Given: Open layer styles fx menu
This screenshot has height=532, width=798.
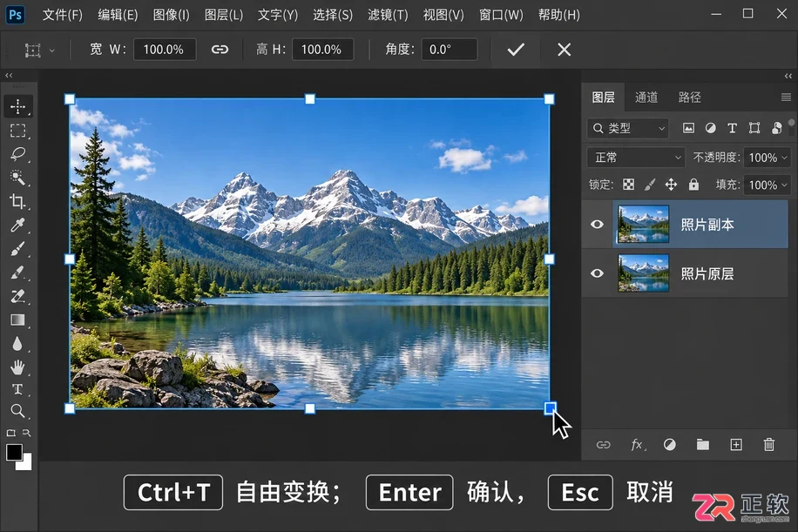Looking at the screenshot, I should coord(637,445).
